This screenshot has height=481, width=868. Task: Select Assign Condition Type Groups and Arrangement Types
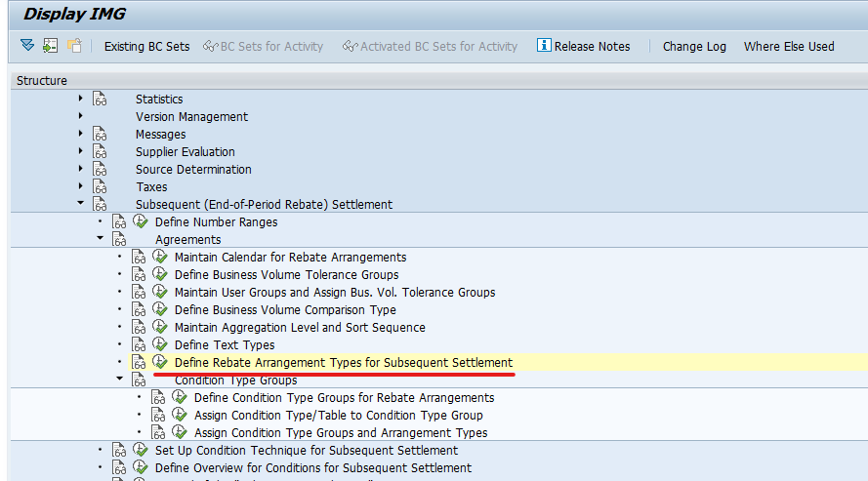coord(341,432)
